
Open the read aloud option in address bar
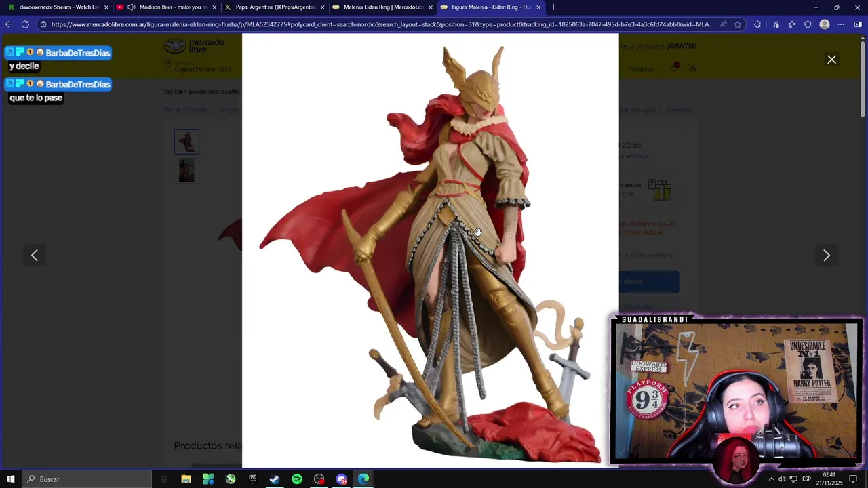point(724,24)
